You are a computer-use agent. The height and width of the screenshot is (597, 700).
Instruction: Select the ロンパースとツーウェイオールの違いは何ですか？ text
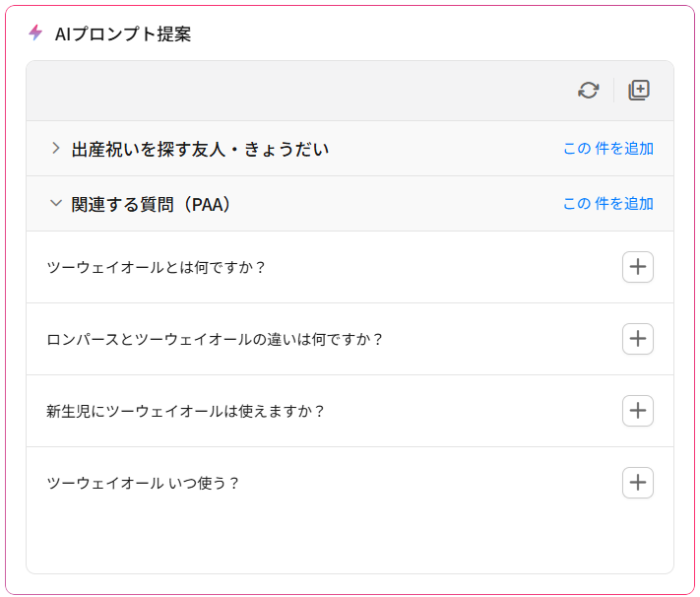[x=215, y=339]
